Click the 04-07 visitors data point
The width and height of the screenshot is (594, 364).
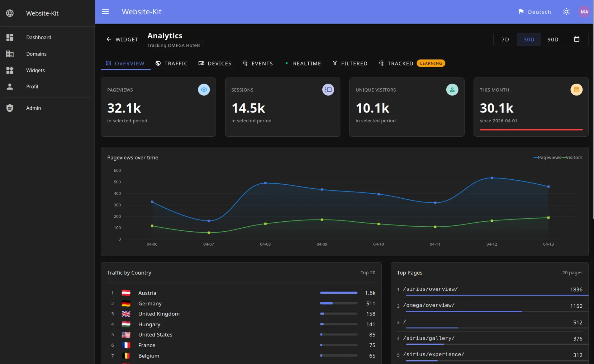(209, 233)
